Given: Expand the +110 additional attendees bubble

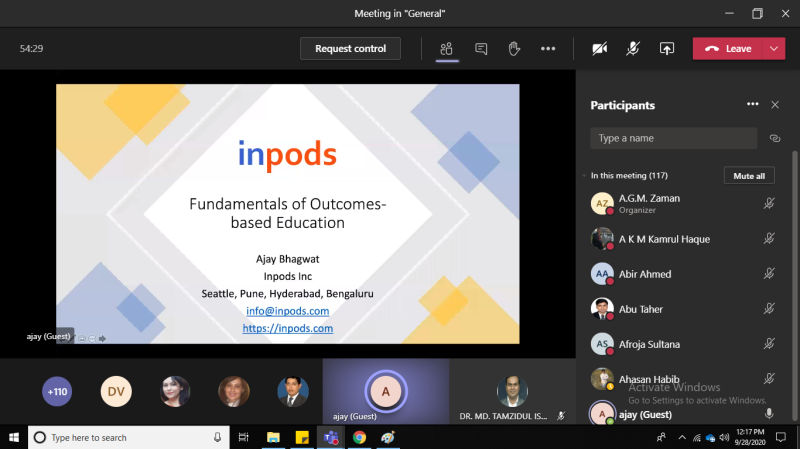Looking at the screenshot, I should (57, 392).
